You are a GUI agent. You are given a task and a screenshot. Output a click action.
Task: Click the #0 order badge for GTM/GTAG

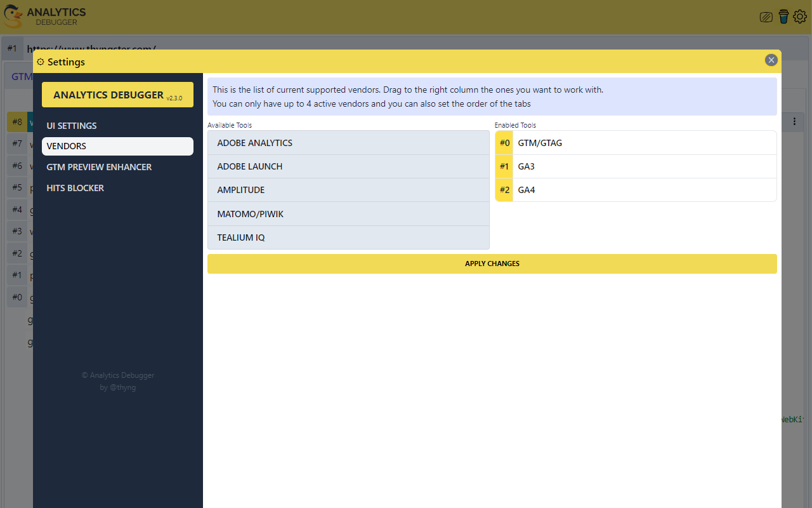[504, 143]
